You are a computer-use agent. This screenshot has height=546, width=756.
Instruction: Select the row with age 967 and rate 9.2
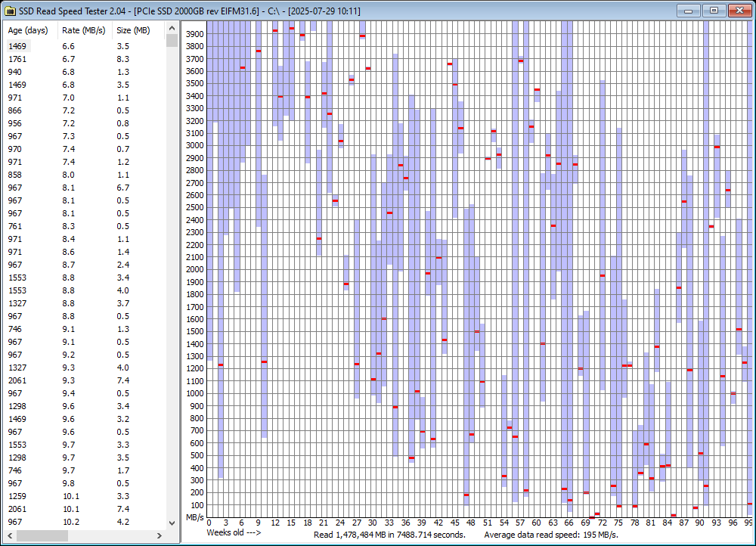(85, 355)
